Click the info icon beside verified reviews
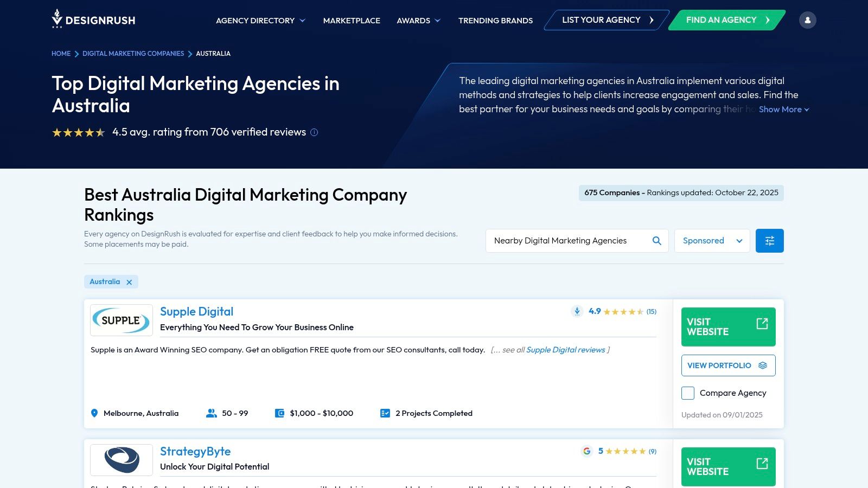 314,132
